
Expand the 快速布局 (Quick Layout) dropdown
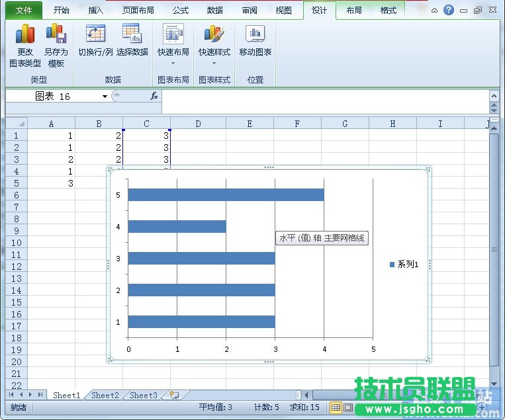[x=173, y=63]
